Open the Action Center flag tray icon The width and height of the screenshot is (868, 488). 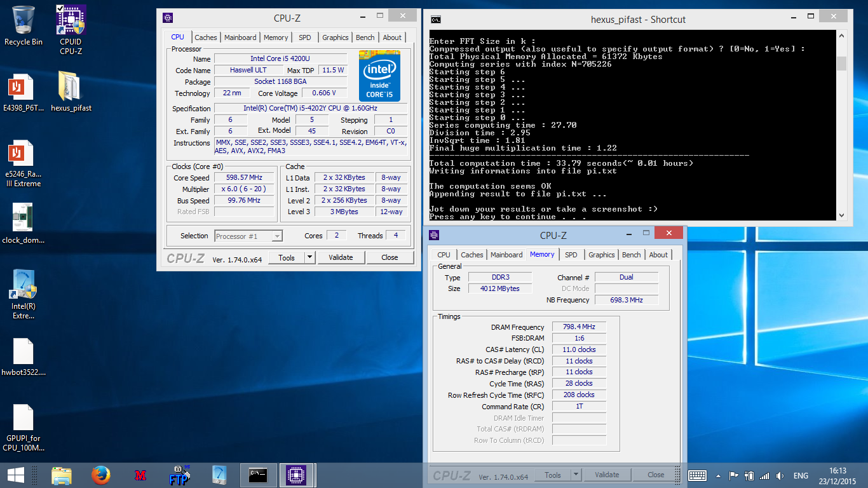733,475
